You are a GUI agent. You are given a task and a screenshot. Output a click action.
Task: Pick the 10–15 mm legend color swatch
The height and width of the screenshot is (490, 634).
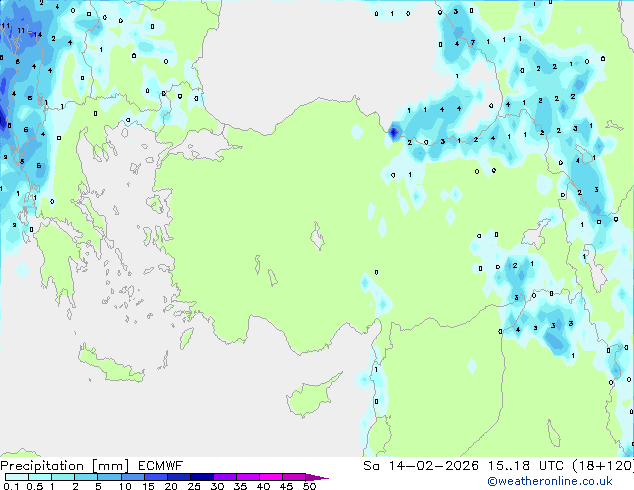click(132, 477)
